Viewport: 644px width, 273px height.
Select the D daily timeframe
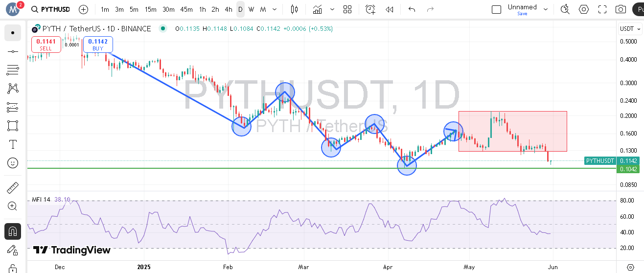[x=240, y=9]
